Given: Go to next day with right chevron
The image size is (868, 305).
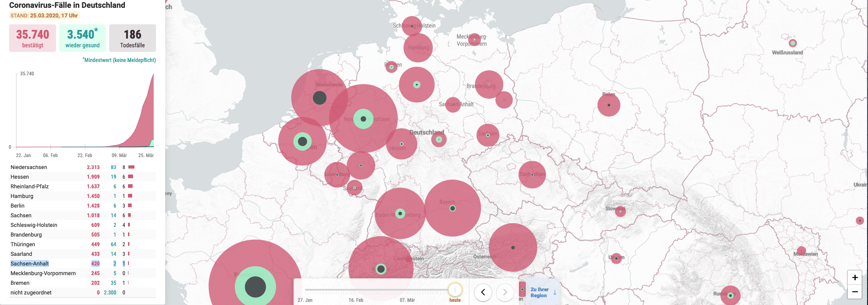Looking at the screenshot, I should [505, 292].
